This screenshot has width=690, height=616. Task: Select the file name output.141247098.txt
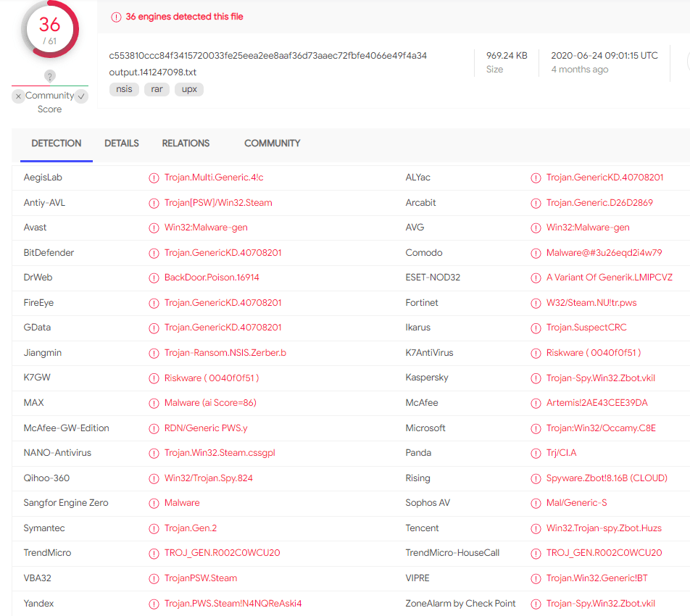pos(153,72)
